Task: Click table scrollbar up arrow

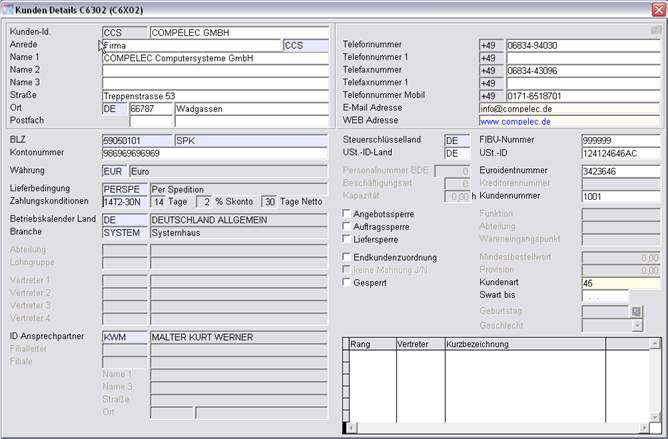Action: point(656,343)
